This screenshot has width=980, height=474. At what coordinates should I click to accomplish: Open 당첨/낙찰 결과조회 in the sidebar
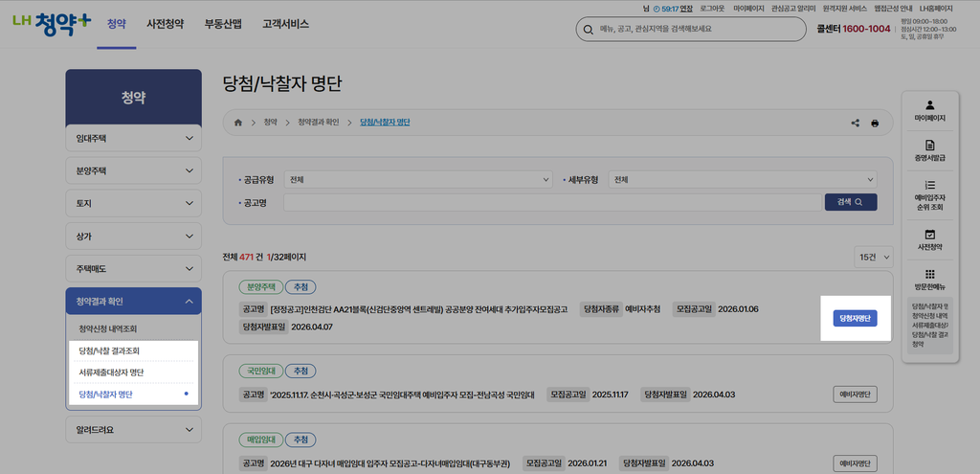[x=109, y=350]
